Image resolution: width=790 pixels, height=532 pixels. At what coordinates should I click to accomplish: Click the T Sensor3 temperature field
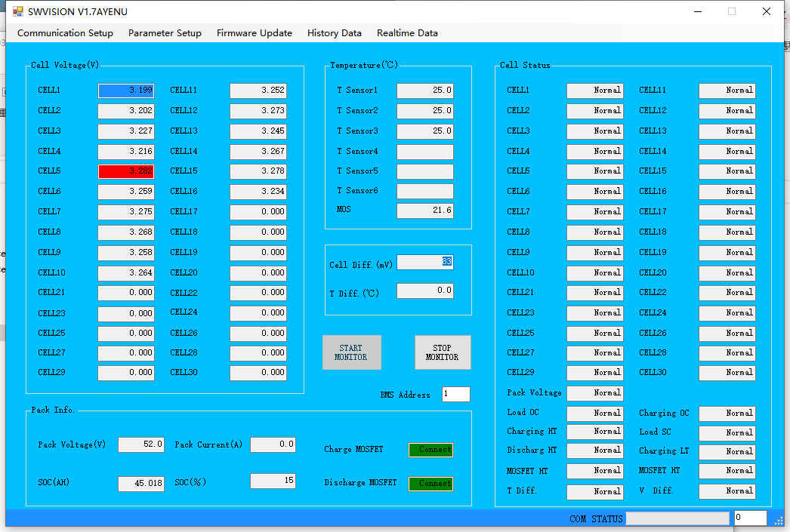pos(425,131)
